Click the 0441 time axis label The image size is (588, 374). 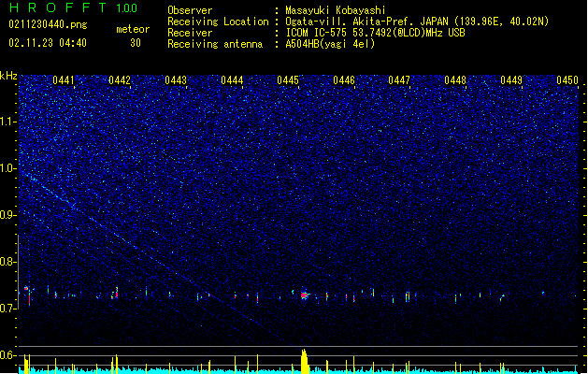64,80
